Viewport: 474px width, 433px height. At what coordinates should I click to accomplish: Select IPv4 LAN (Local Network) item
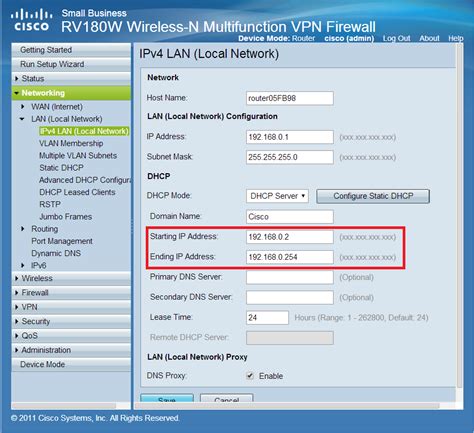[x=84, y=131]
